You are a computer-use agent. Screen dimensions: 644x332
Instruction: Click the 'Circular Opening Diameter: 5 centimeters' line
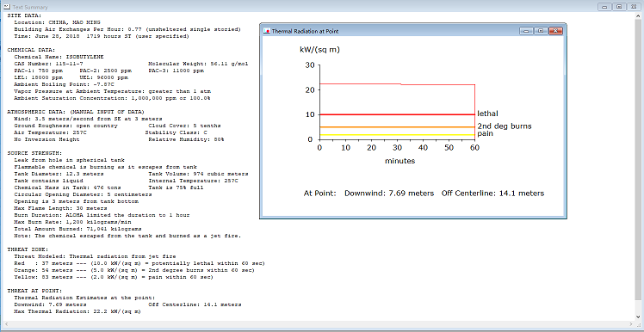[x=83, y=194]
